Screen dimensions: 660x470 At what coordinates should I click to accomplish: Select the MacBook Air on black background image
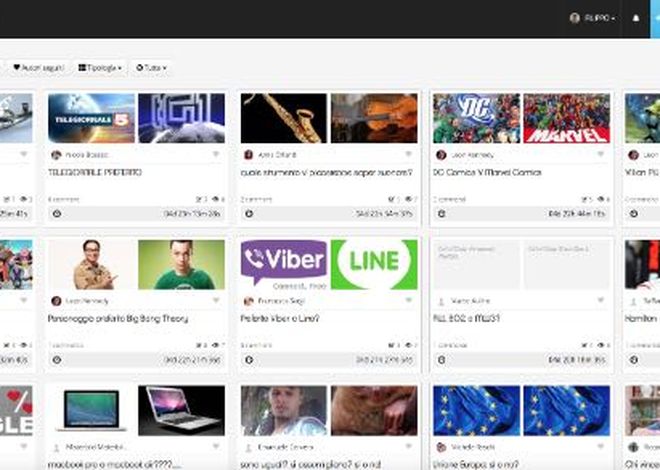click(181, 410)
